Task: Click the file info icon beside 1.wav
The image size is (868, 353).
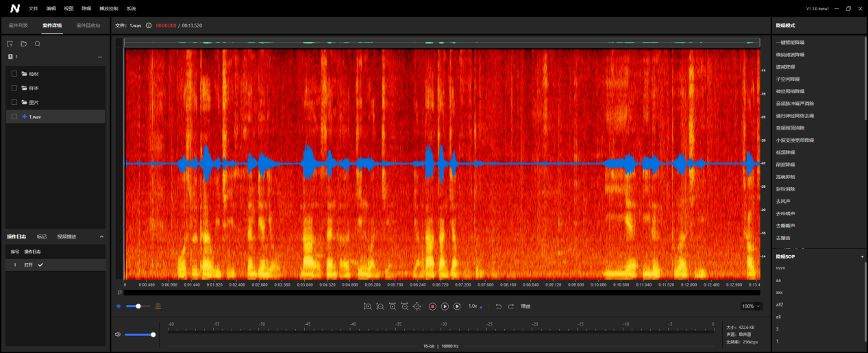Action: pyautogui.click(x=149, y=25)
